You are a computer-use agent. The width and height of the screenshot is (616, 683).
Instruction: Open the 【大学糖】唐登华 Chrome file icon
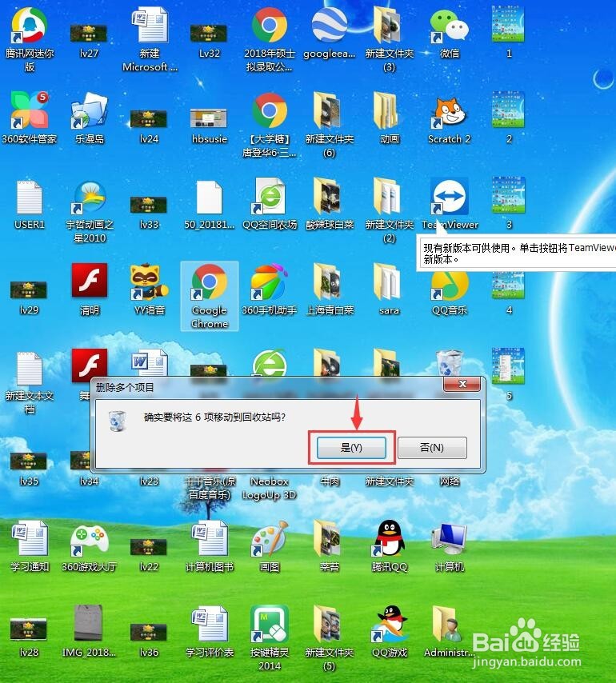(x=270, y=110)
